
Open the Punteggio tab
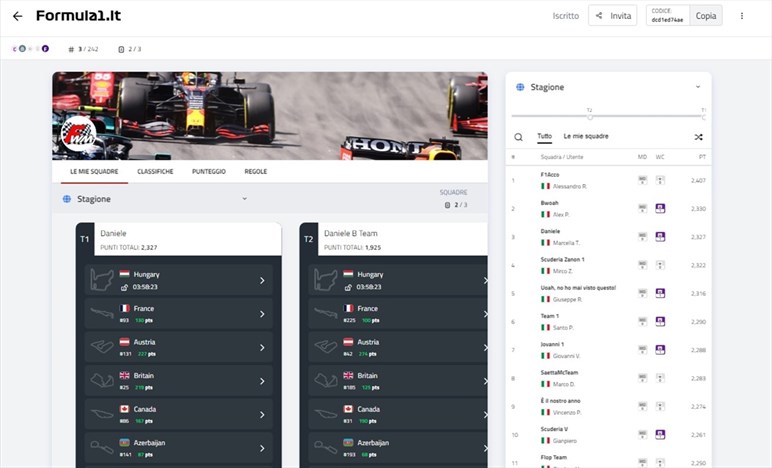click(208, 172)
